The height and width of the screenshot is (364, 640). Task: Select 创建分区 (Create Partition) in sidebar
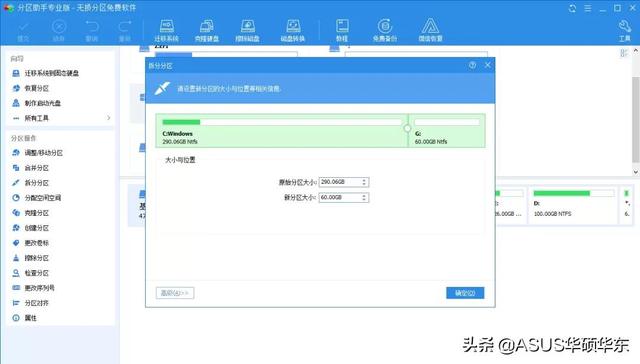tap(37, 228)
